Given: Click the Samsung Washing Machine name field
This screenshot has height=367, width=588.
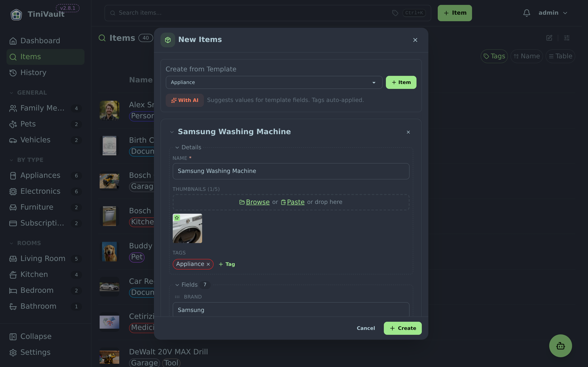Looking at the screenshot, I should coord(291,171).
